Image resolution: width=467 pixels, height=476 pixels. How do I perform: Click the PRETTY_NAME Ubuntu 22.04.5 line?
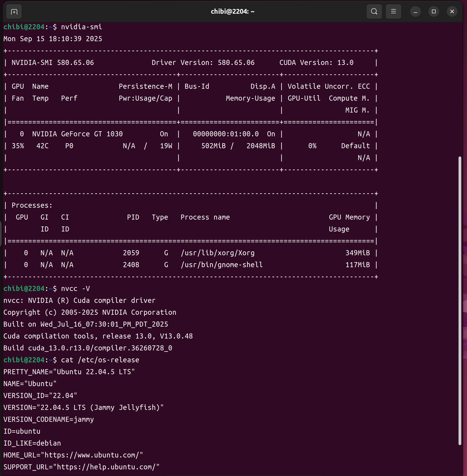coord(69,372)
